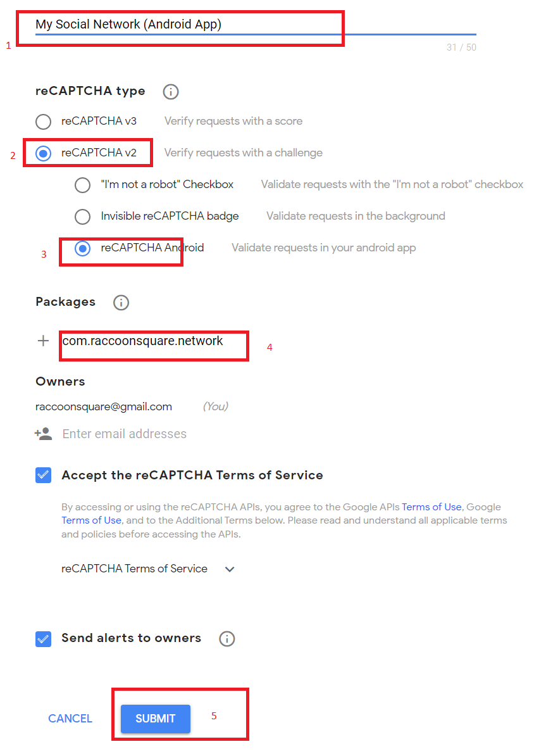Select the Invisible reCAPTCHA badge option

click(82, 217)
